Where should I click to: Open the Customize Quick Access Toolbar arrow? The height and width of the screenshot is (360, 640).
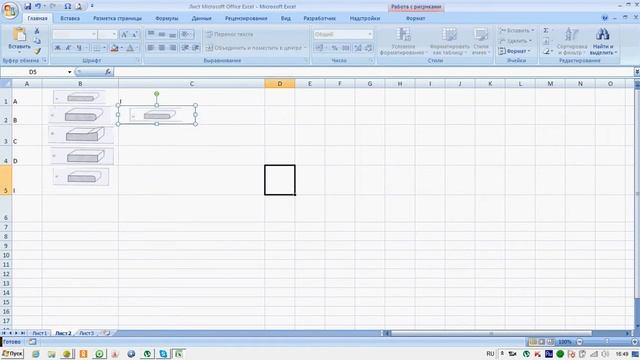[92, 6]
